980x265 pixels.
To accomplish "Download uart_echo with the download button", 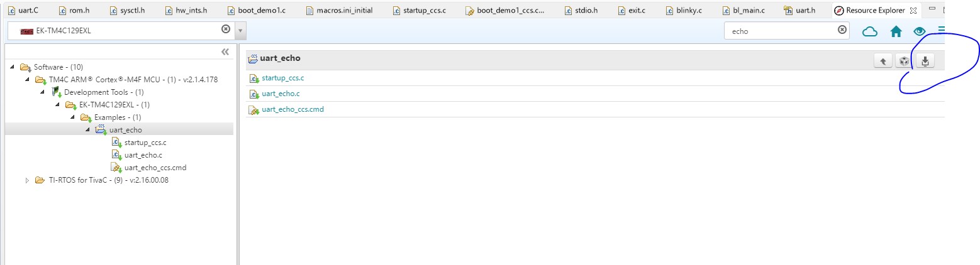I will (925, 61).
